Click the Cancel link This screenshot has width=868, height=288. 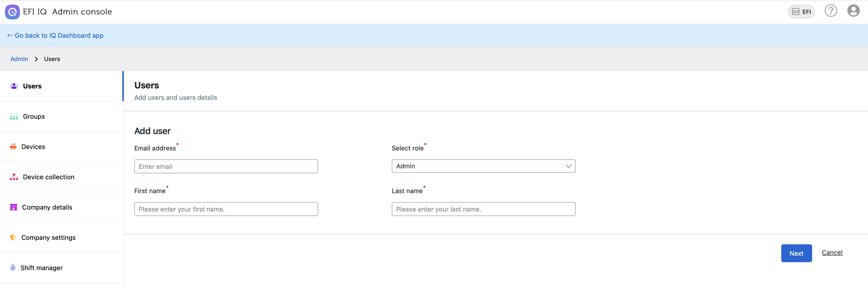[x=832, y=252]
